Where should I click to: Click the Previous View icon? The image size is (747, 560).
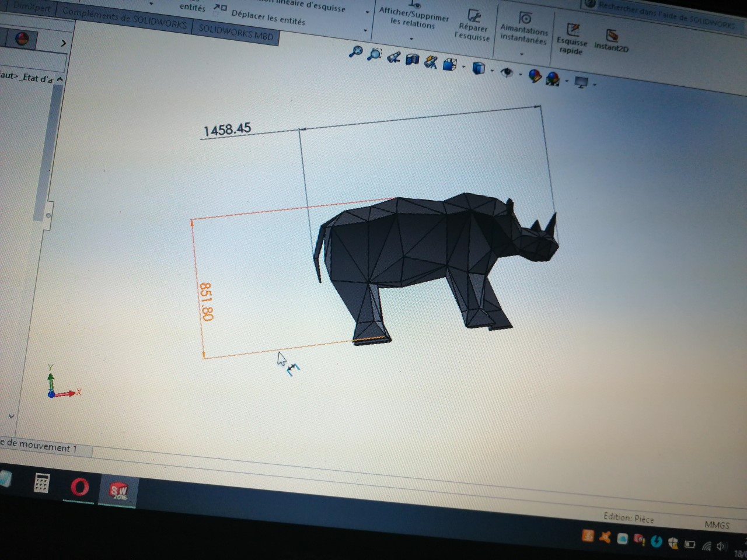tap(394, 57)
